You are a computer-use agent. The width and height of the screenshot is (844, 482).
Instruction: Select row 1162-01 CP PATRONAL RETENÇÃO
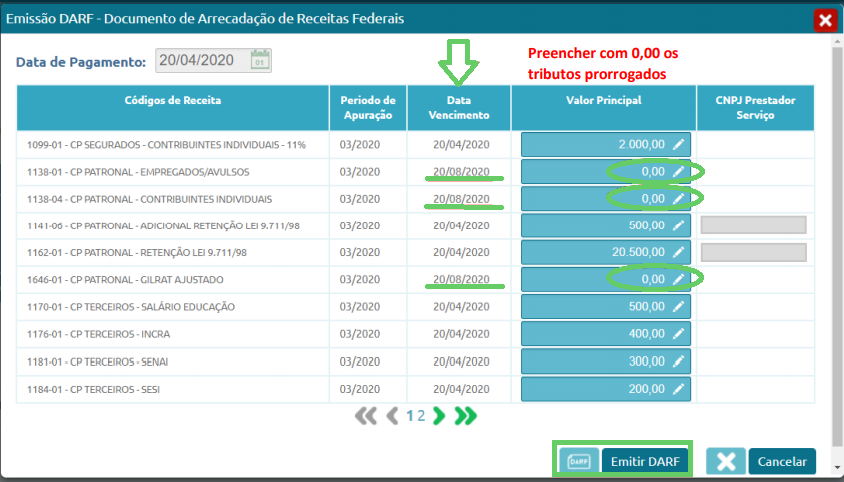137,253
